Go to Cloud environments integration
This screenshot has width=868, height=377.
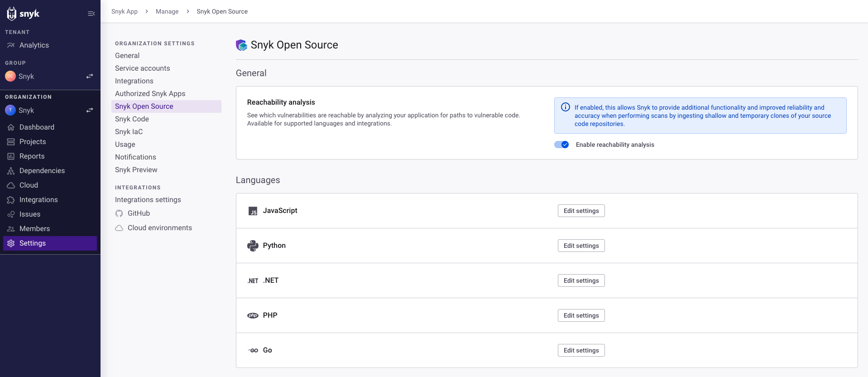click(160, 228)
